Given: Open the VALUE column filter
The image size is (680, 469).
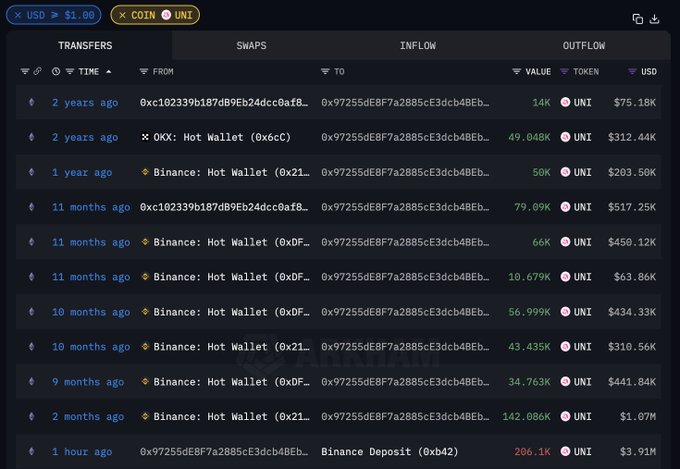Looking at the screenshot, I should point(516,72).
